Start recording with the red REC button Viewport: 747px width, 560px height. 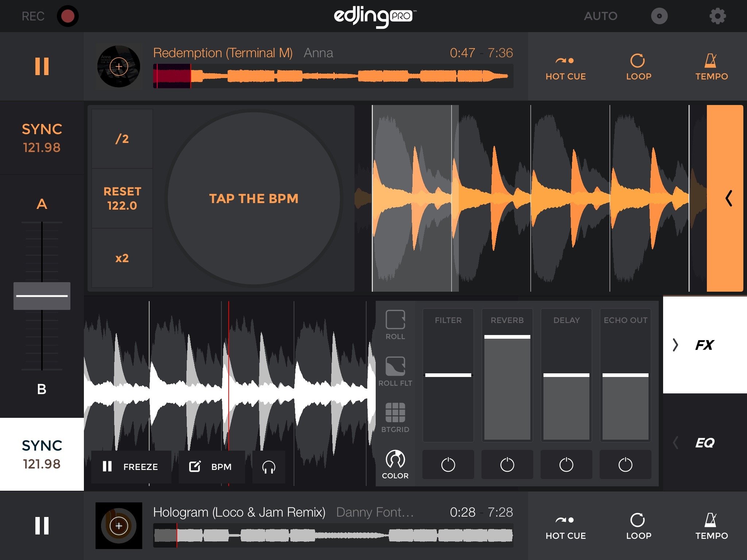click(x=67, y=16)
